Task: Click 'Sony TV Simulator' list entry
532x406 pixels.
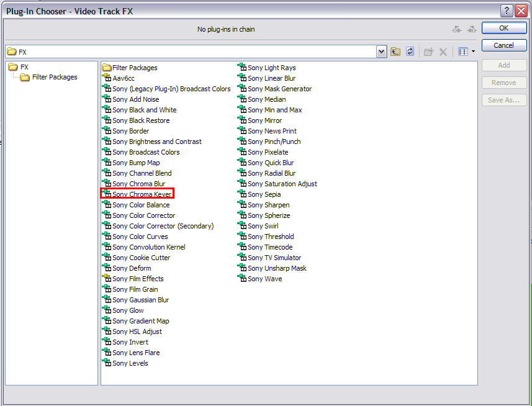Action: (x=274, y=258)
